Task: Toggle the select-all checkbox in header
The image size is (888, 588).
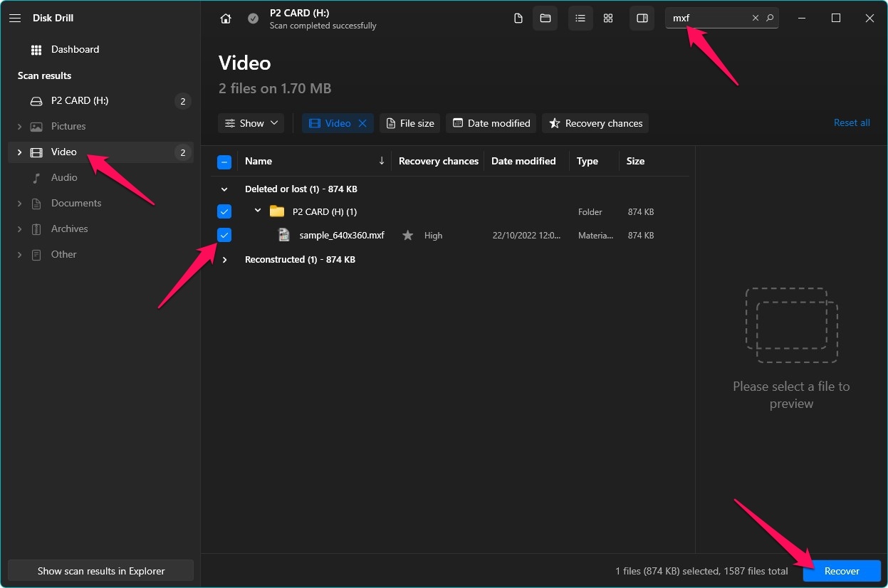Action: click(x=224, y=162)
